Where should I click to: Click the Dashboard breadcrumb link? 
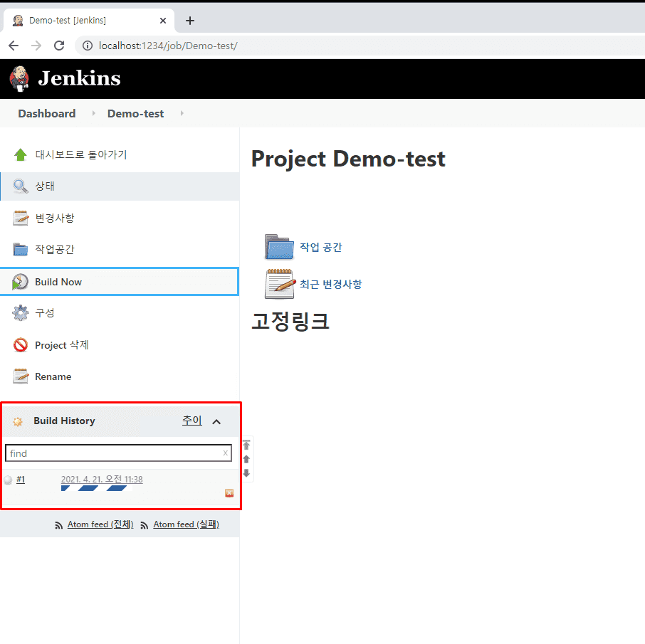coord(47,114)
